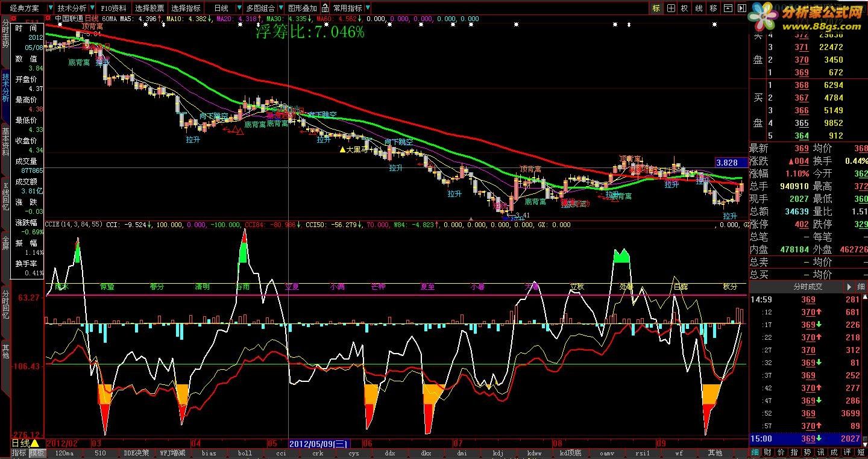Select the cys indicator tab
Screen dimensions: 868x459
pyautogui.click(x=354, y=453)
